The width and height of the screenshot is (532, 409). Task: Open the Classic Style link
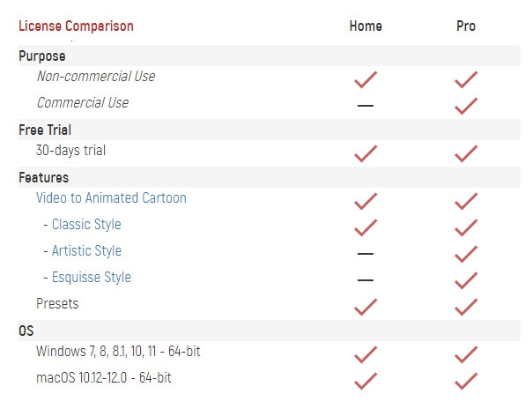86,225
